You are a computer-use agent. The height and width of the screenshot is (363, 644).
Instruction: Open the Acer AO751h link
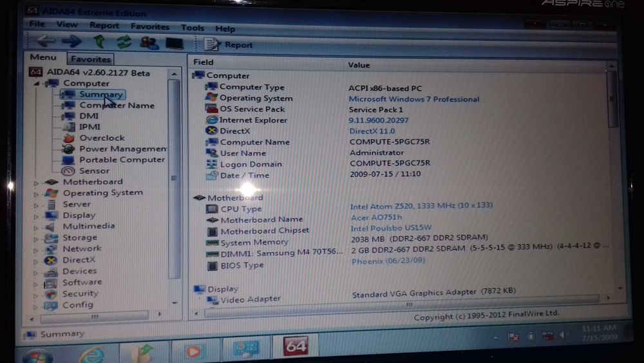coord(376,217)
